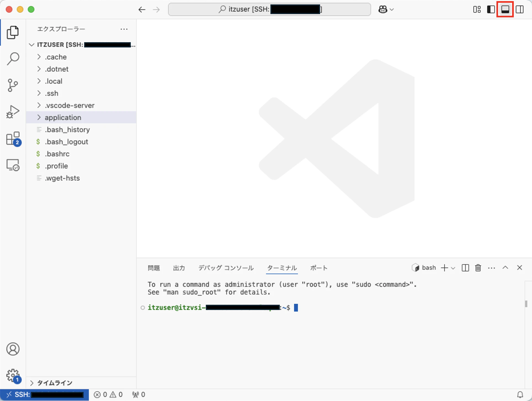This screenshot has width=532, height=401.
Task: Open the Accounts menu icon
Action: click(13, 349)
